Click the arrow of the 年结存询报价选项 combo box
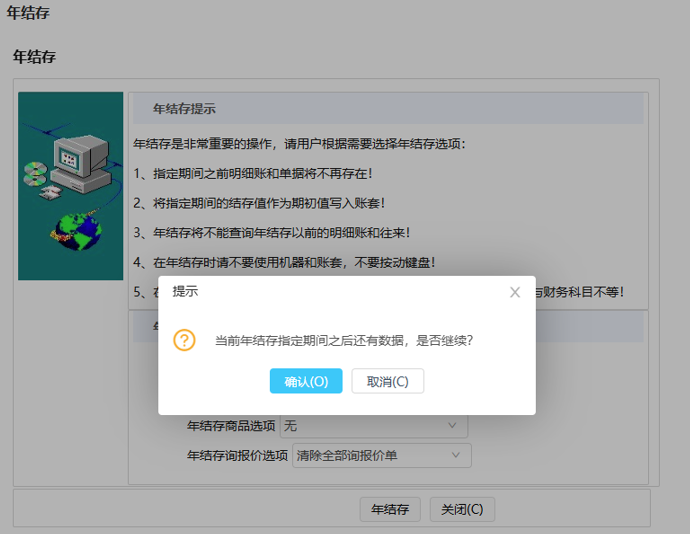 coord(456,456)
